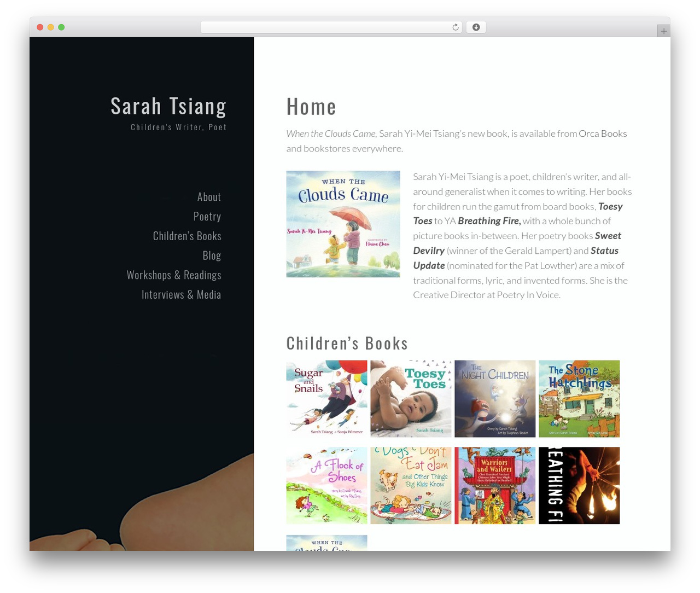Open the When the Clouds Came cover image
The width and height of the screenshot is (700, 593).
(x=343, y=224)
